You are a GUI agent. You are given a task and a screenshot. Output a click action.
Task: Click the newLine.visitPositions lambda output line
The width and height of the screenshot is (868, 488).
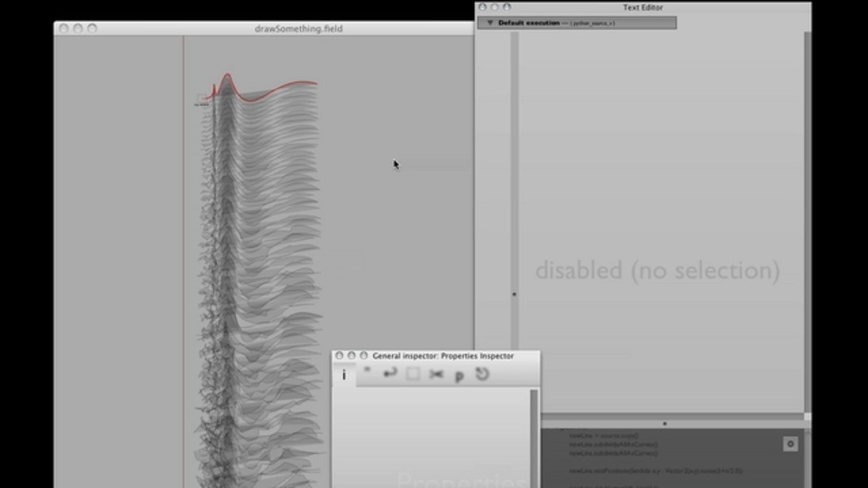(x=656, y=471)
